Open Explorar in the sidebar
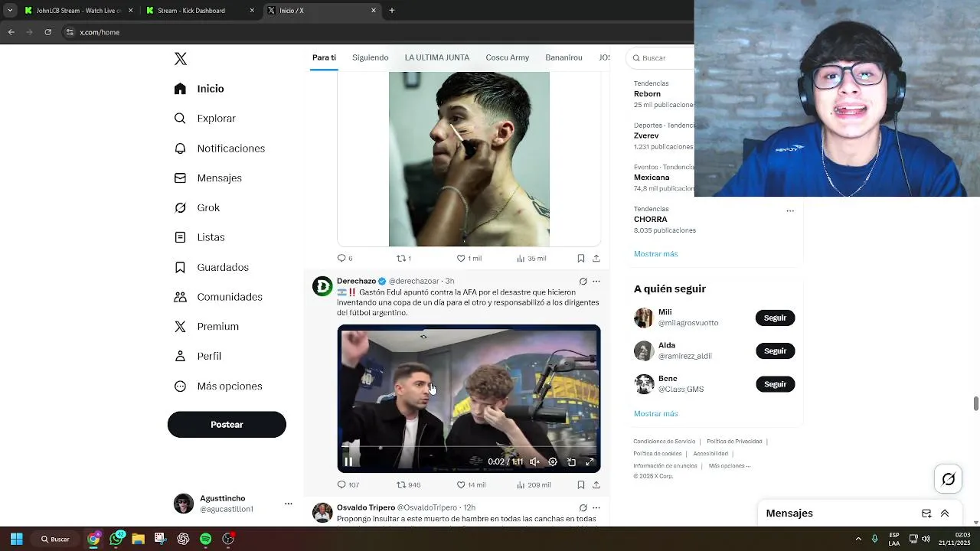Screen dimensions: 980x551 [204, 119]
